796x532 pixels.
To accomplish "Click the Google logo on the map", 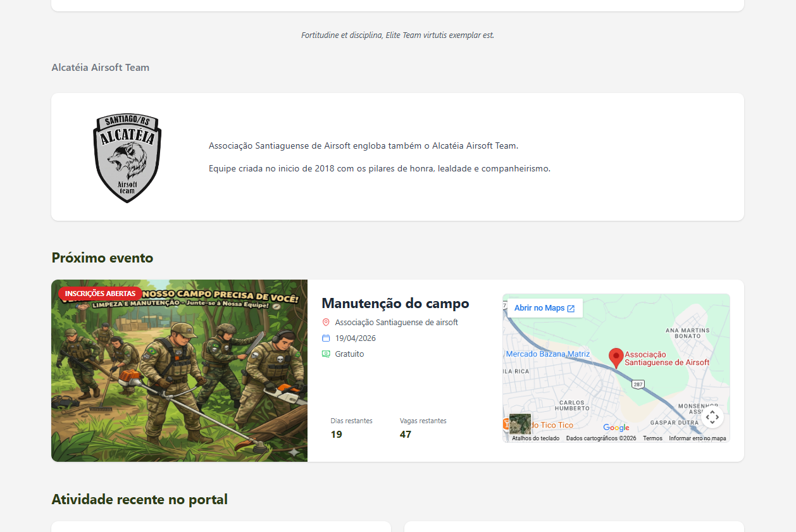I will click(616, 428).
